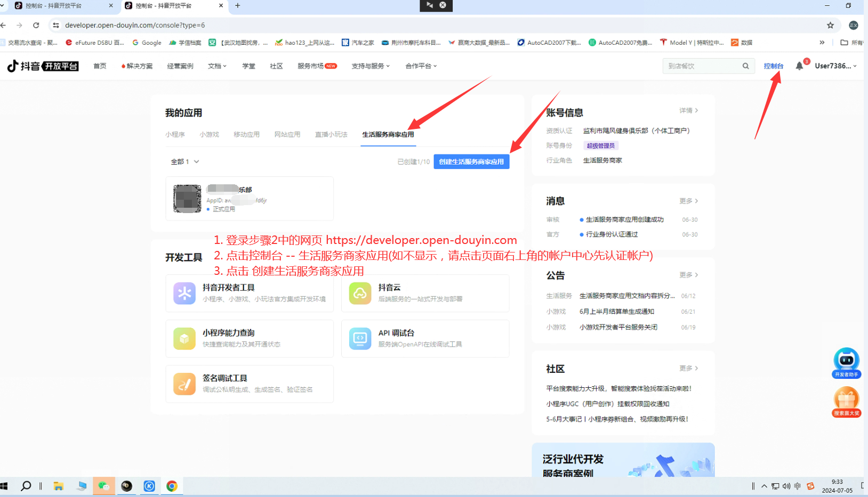Viewport: 868px width, 497px height.
Task: Open File Explorer from taskbar
Action: [x=59, y=486]
